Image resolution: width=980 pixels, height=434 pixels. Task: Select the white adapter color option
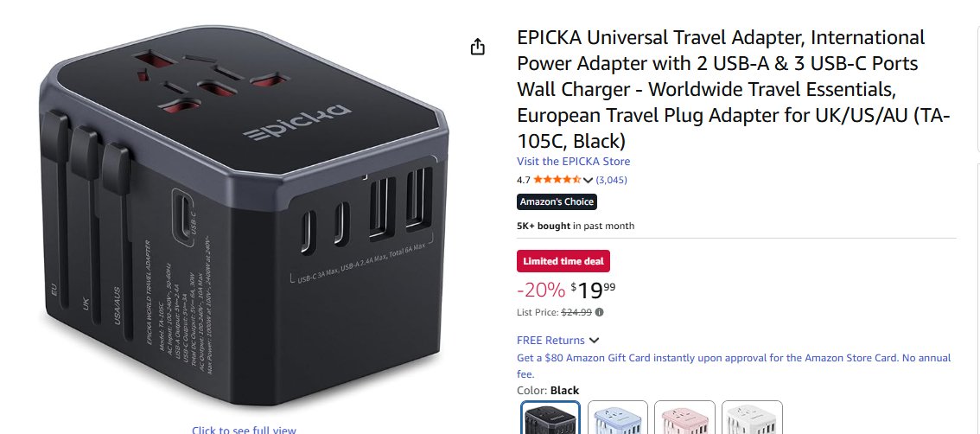pos(753,417)
